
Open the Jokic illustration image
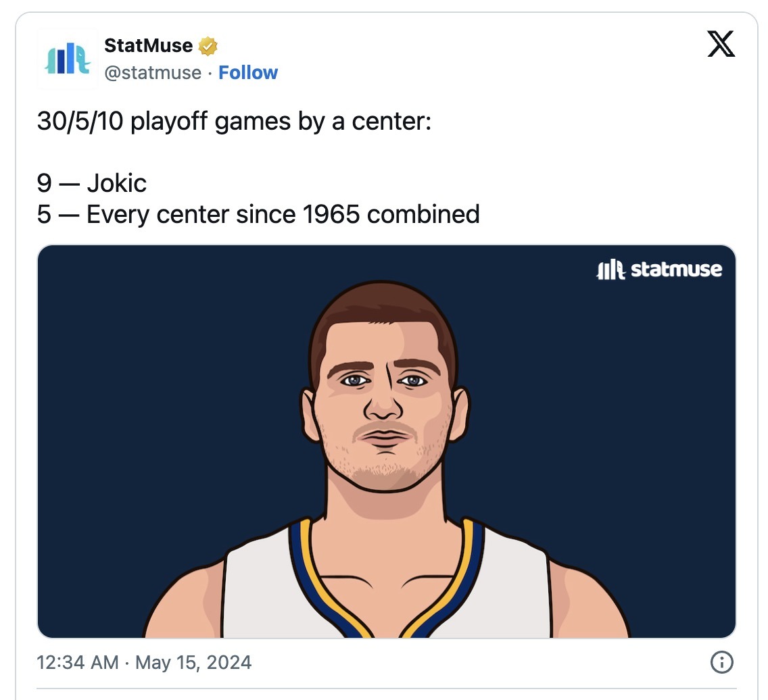pos(387,441)
